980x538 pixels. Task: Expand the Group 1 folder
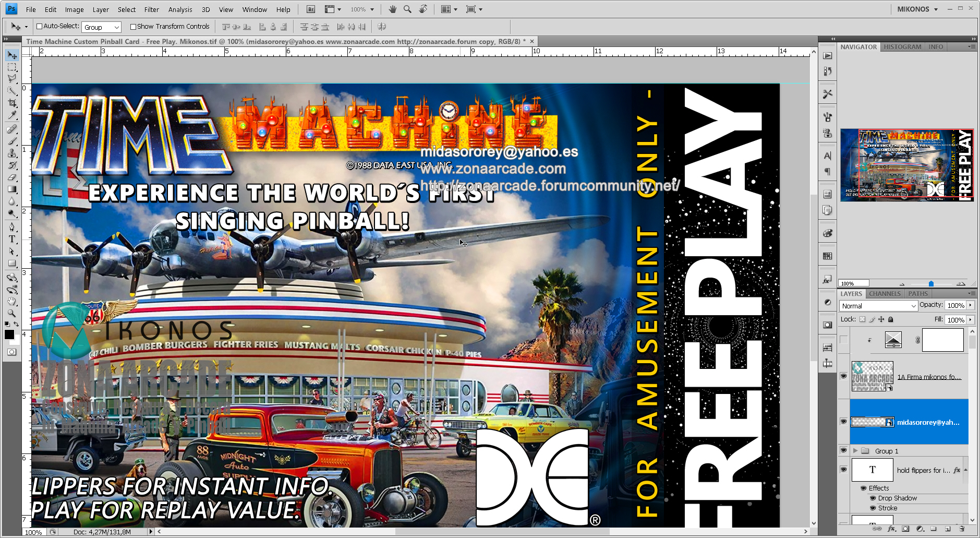(855, 450)
